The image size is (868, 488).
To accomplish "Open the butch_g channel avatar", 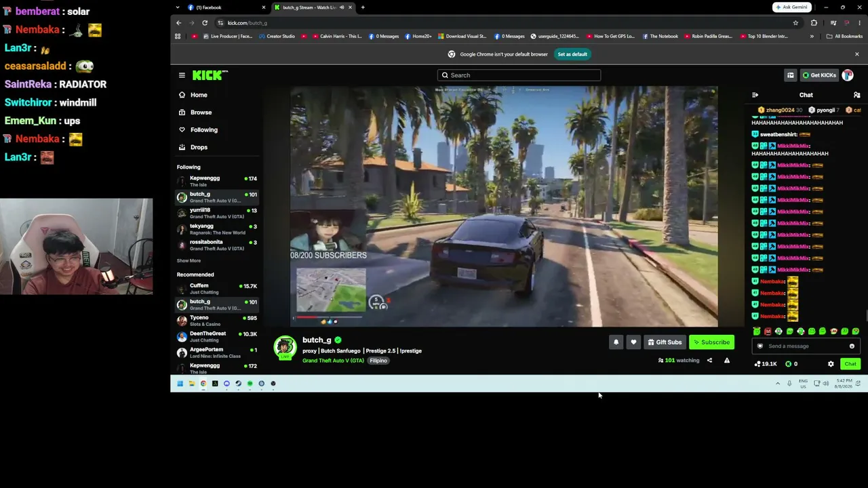I will [x=285, y=347].
